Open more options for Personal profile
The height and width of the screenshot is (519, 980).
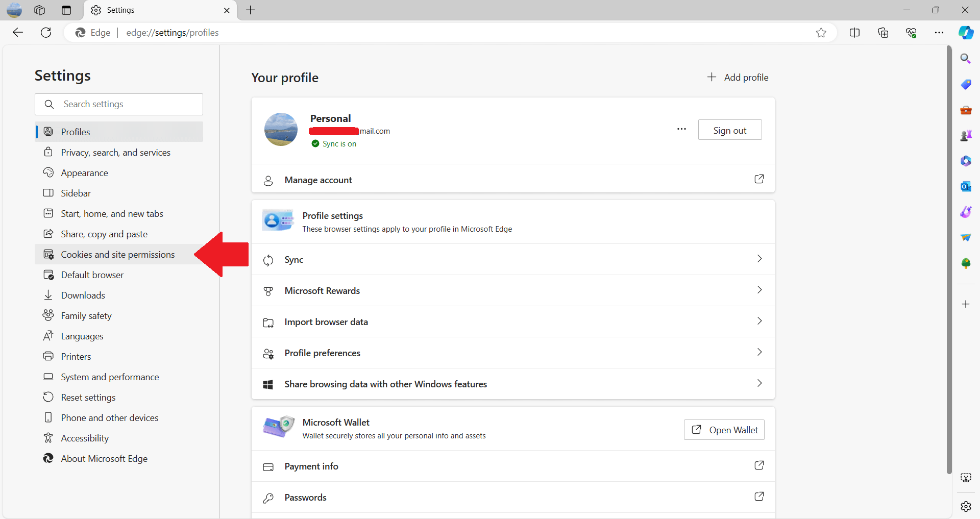pyautogui.click(x=681, y=129)
